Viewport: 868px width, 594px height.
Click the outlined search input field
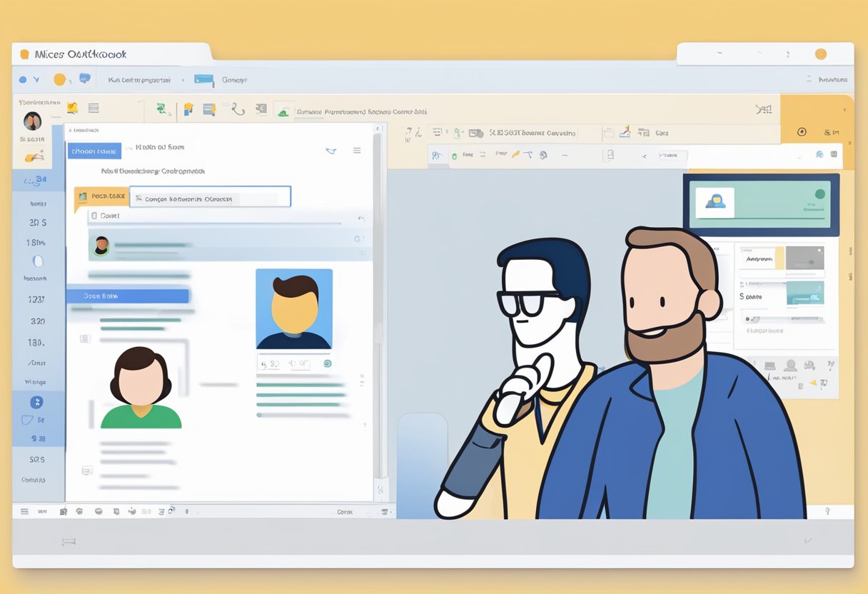(210, 197)
